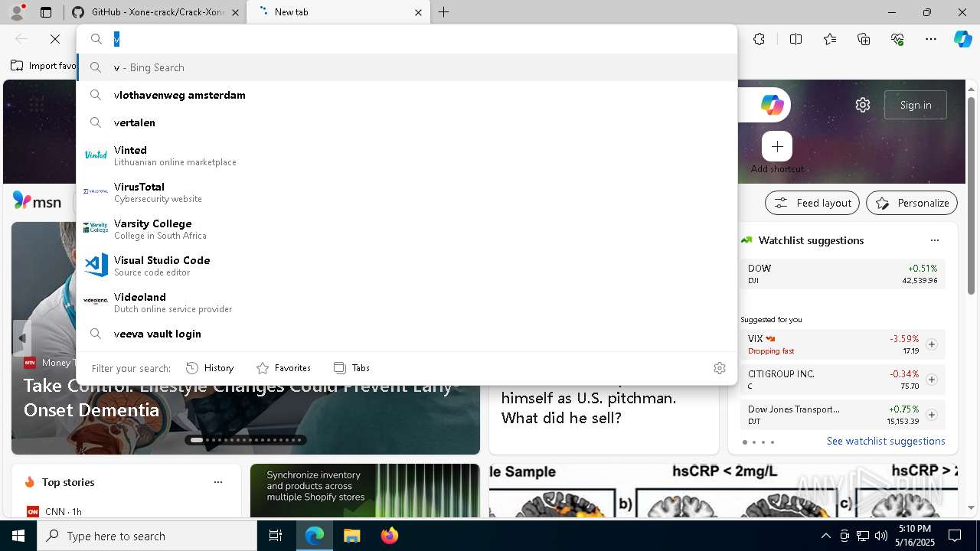
Task: Open the Edge profile icon
Action: pos(17,12)
